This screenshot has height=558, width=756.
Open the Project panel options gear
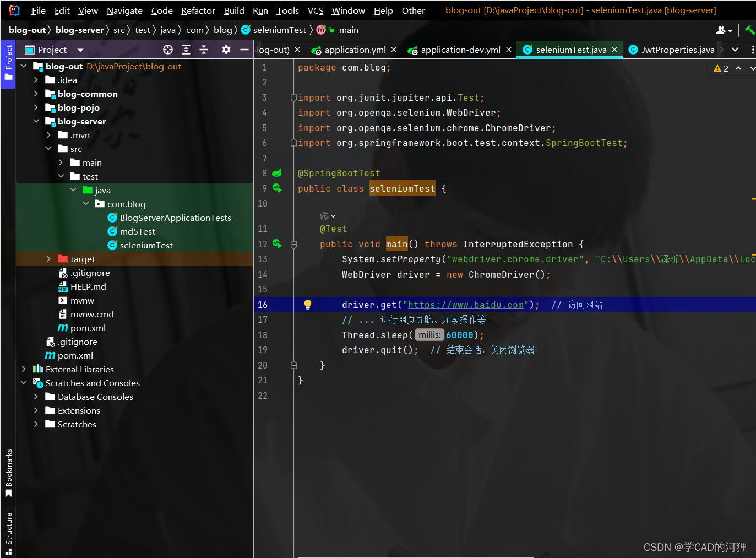tap(226, 50)
